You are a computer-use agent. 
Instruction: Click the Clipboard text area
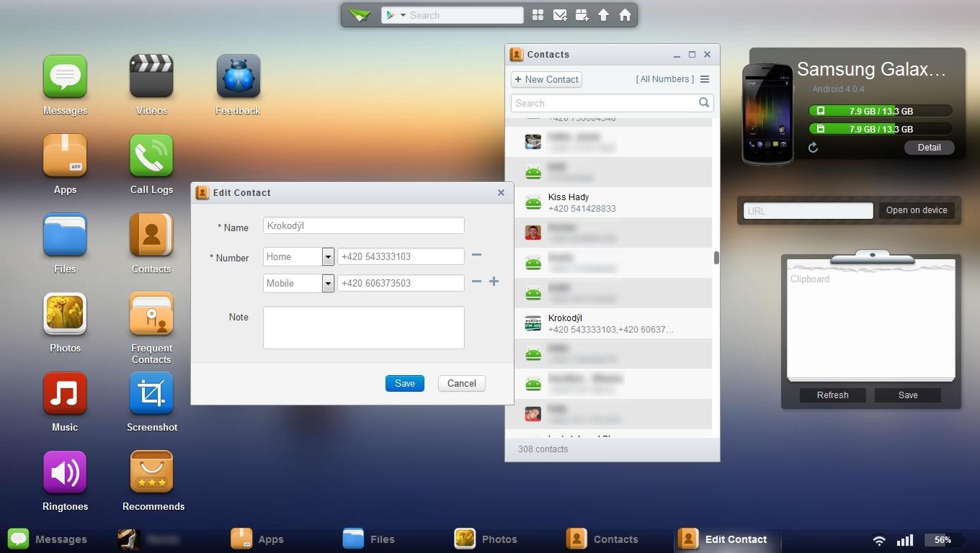(x=870, y=324)
